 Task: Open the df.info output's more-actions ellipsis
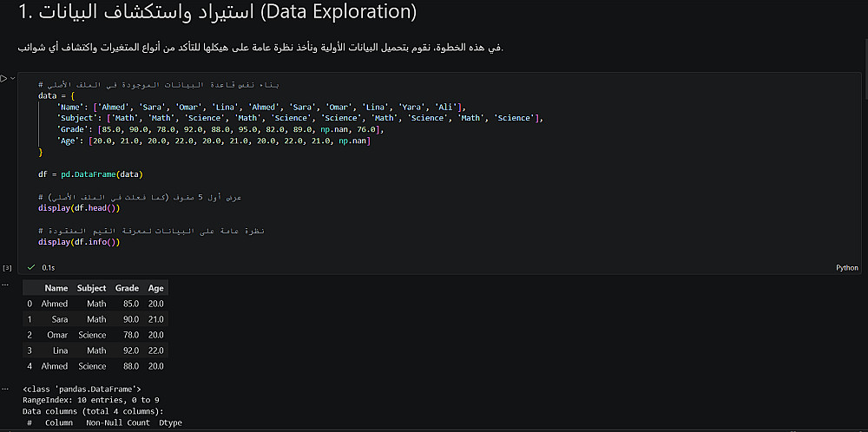point(4,389)
